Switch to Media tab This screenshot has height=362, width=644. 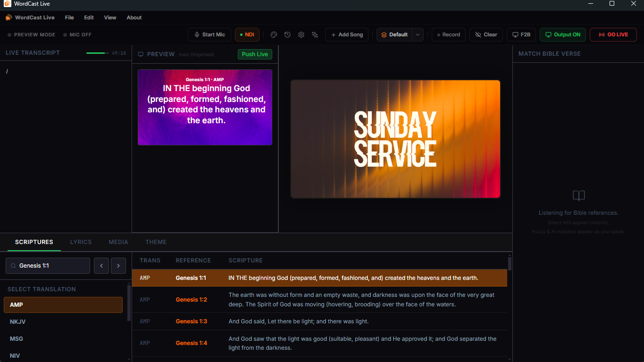pyautogui.click(x=118, y=242)
